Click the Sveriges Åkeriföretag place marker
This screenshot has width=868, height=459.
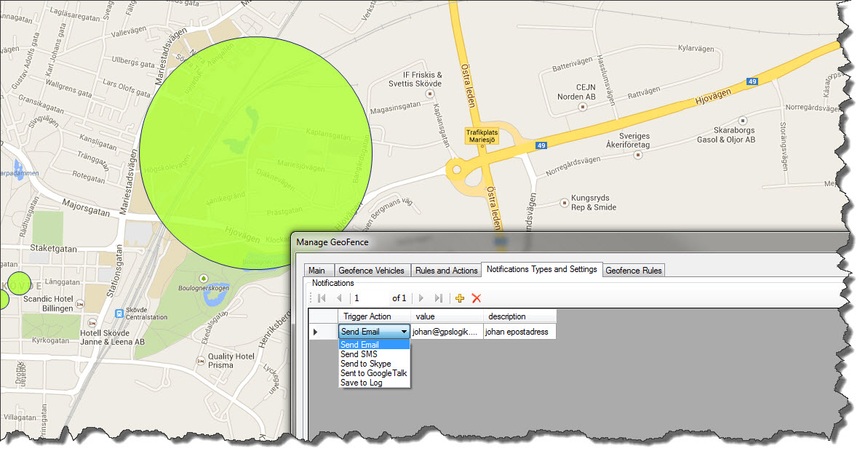point(637,155)
